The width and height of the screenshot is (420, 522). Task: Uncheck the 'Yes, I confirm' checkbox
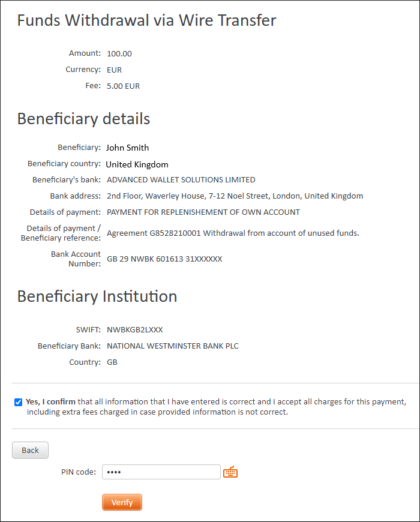(x=19, y=402)
